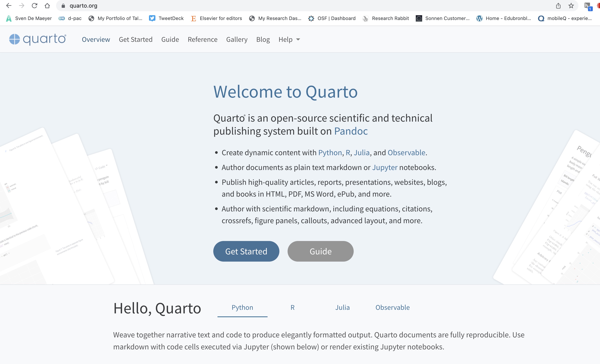Switch to the Observable tab

(393, 308)
